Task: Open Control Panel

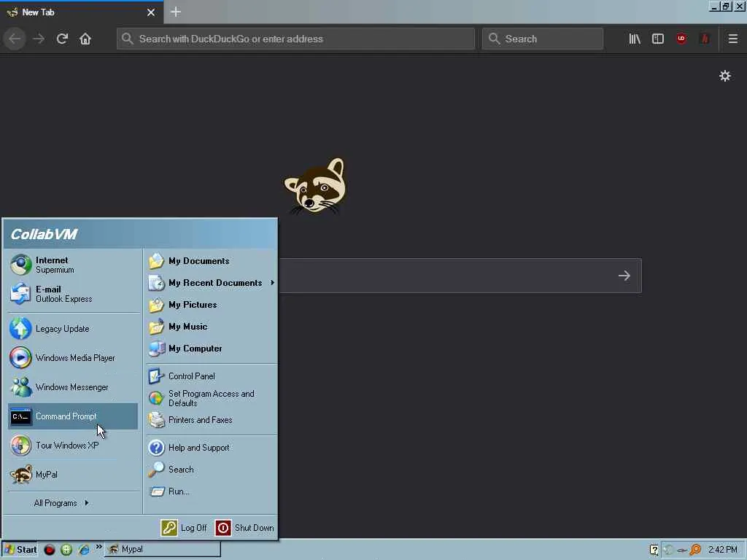Action: point(212,376)
